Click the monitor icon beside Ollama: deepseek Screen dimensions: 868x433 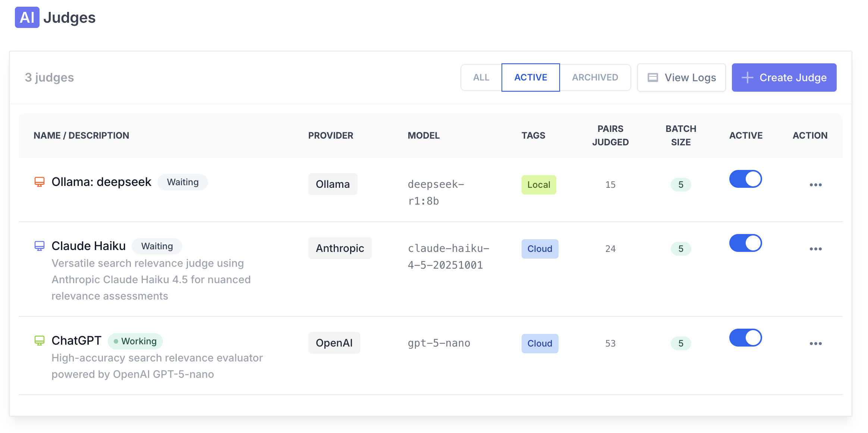tap(40, 181)
